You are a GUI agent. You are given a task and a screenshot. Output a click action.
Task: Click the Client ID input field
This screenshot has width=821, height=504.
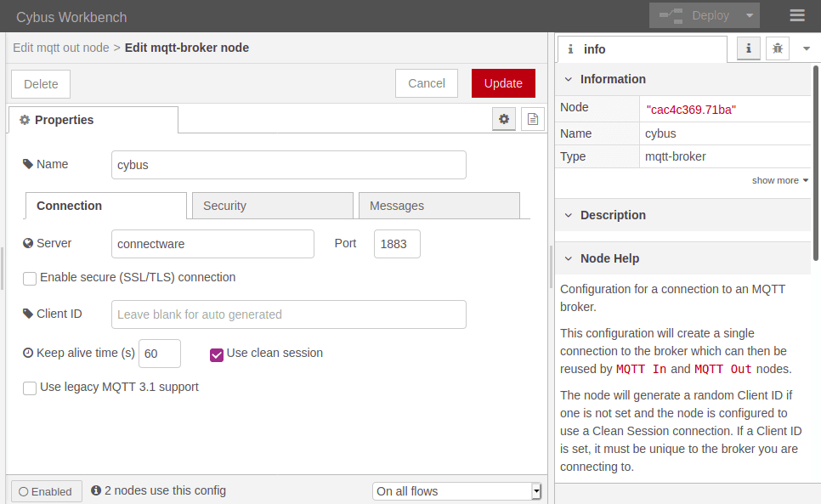288,314
